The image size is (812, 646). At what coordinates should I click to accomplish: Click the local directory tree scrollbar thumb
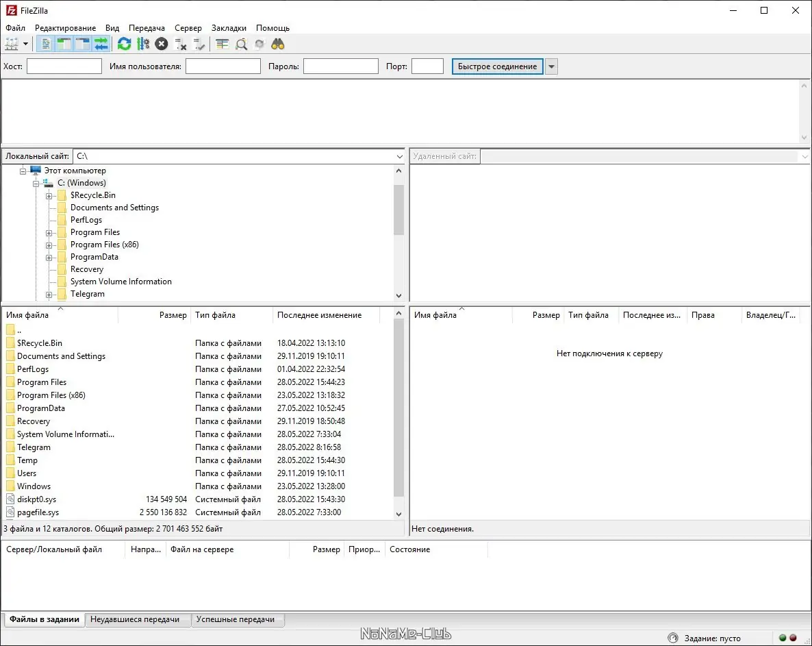398,210
